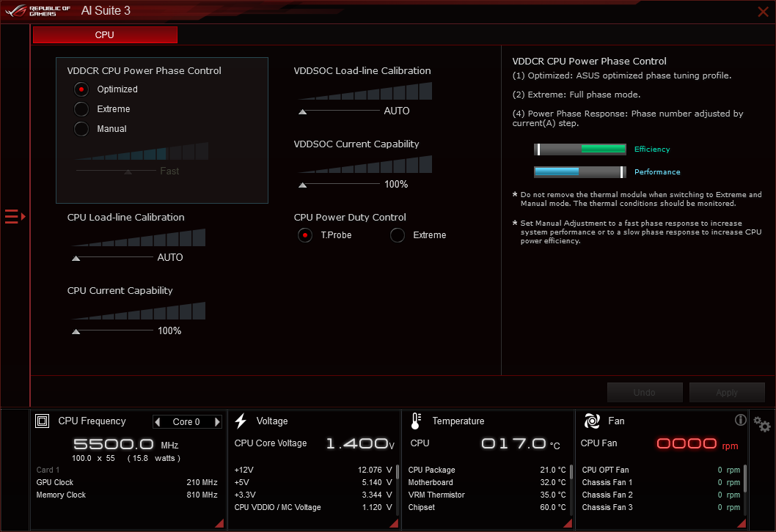The image size is (776, 532).
Task: Go back to the previous core selection
Action: 158,421
